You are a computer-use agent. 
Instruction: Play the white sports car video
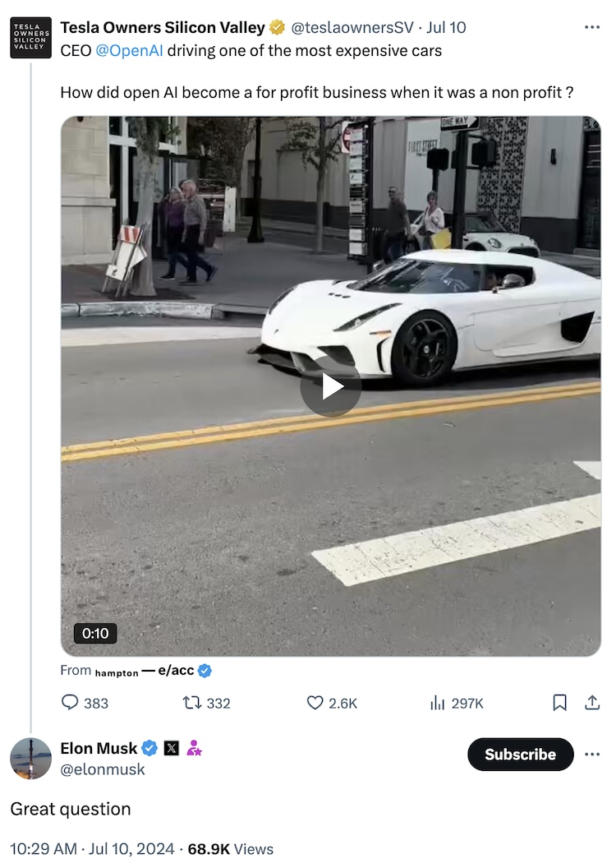point(330,386)
